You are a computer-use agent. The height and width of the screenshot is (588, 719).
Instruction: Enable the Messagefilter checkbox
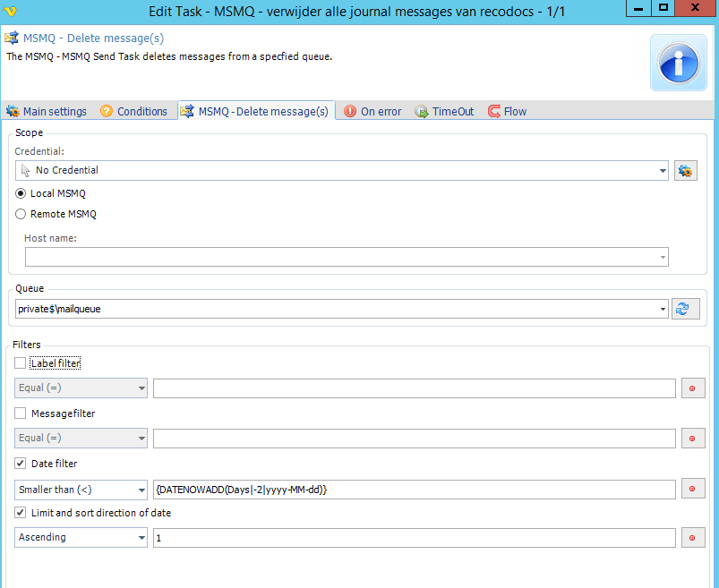tap(21, 413)
